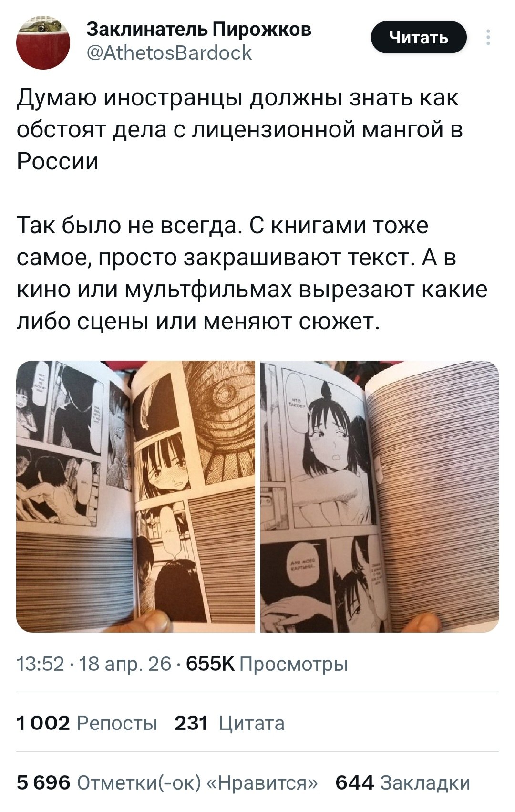Click the paragraph starting with Так было не всегда
This screenshot has height=812, width=515.
click(x=252, y=274)
